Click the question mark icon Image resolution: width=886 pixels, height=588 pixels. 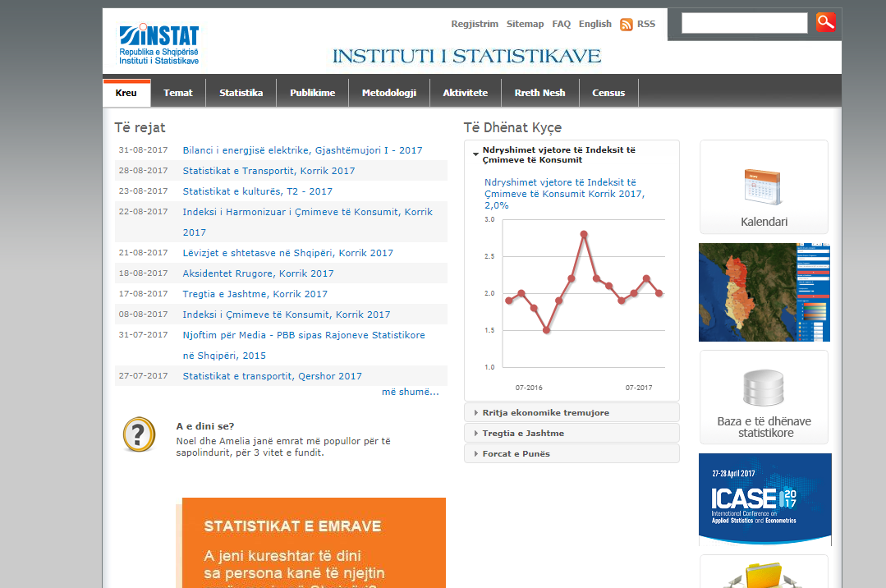[x=139, y=434]
